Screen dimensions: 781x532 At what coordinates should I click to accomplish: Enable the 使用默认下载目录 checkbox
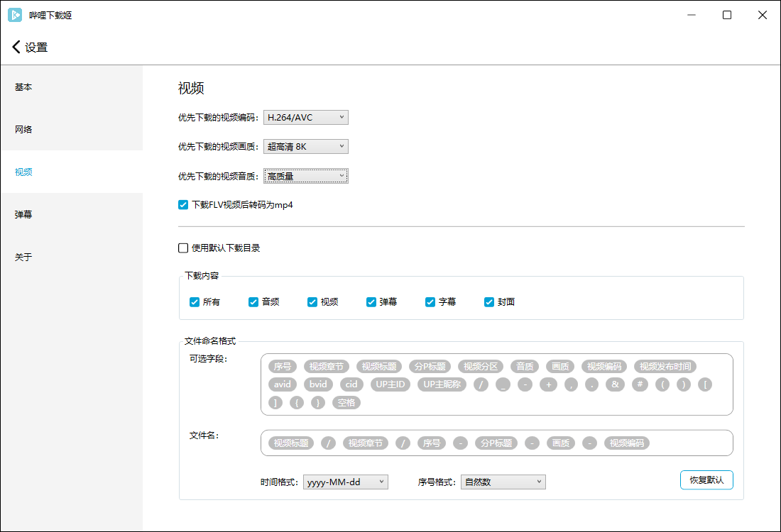click(183, 248)
